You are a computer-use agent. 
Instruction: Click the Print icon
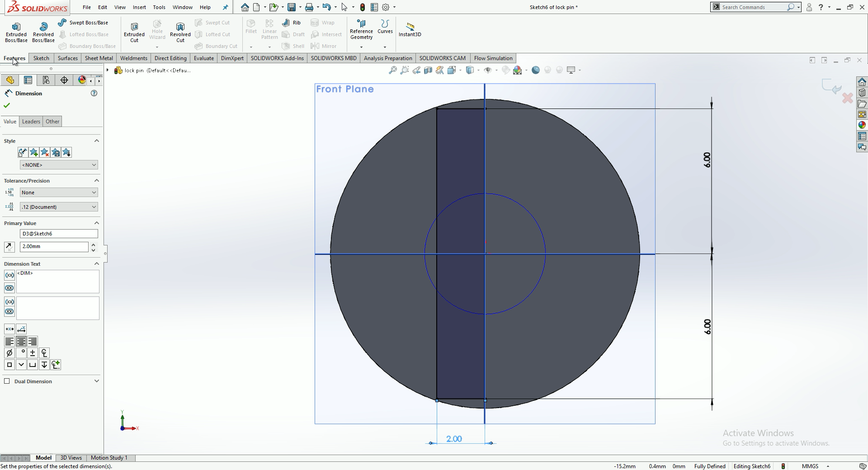309,7
